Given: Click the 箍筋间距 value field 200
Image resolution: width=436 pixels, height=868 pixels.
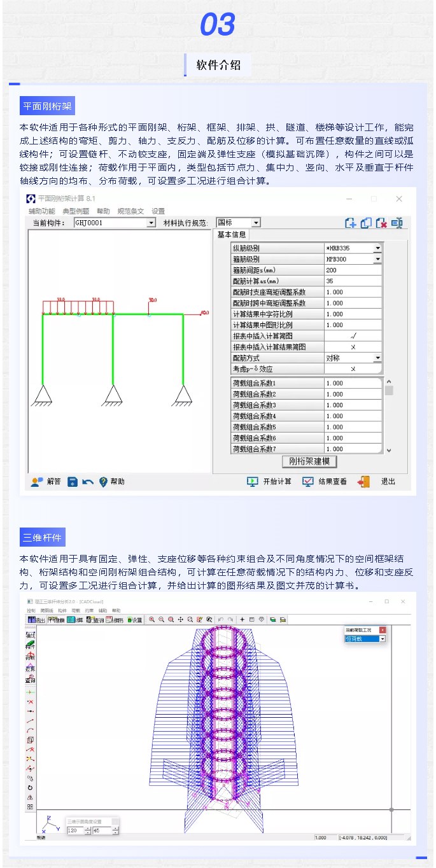Looking at the screenshot, I should (353, 270).
